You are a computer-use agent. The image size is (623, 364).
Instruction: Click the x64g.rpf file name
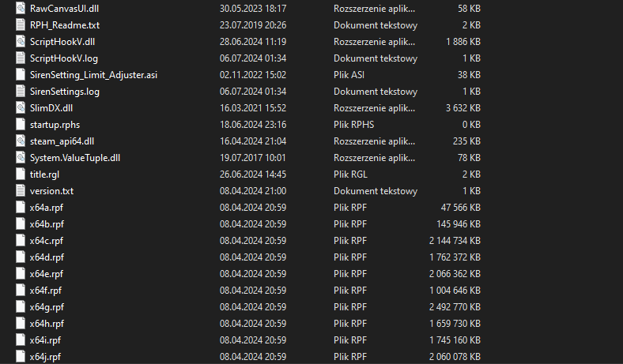47,306
